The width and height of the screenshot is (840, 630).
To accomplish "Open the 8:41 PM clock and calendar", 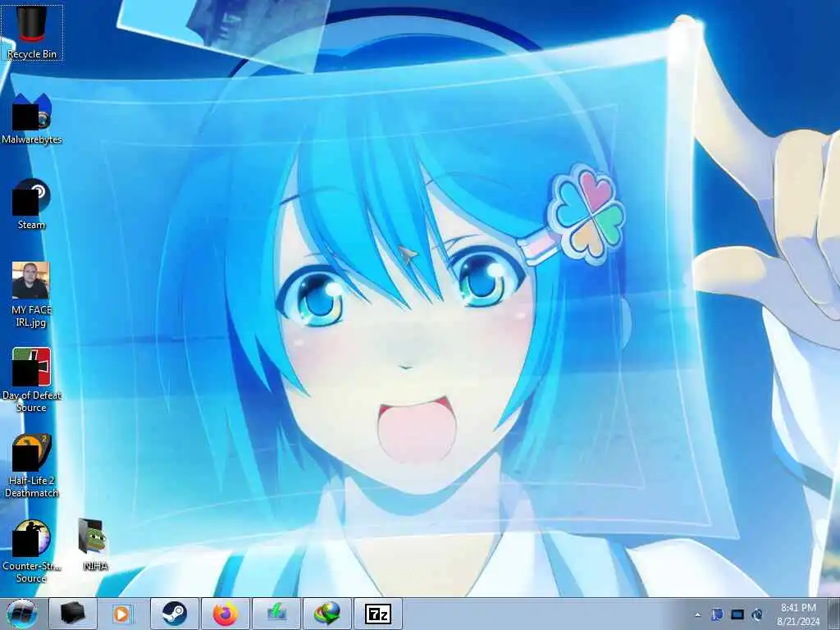I will coord(798,614).
